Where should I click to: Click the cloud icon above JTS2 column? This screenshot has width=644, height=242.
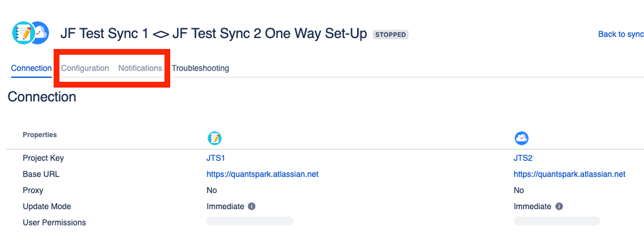[522, 138]
